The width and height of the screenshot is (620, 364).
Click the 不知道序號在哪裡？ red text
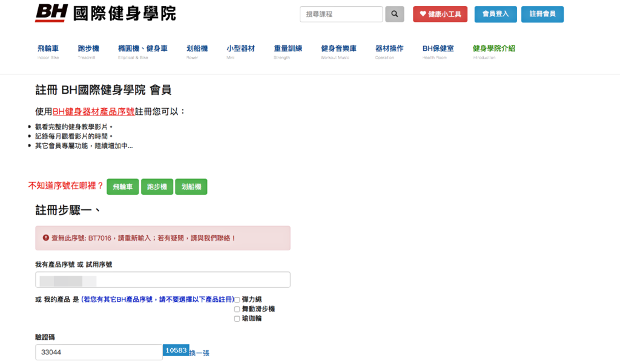tap(65, 186)
